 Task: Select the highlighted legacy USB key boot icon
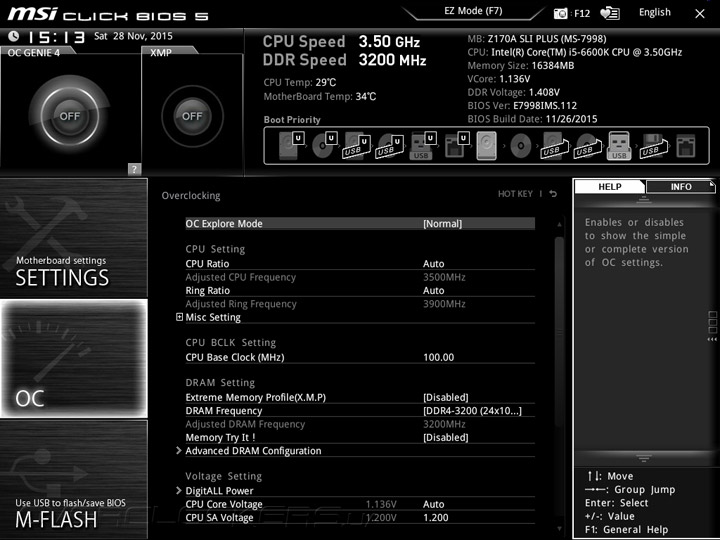point(619,146)
